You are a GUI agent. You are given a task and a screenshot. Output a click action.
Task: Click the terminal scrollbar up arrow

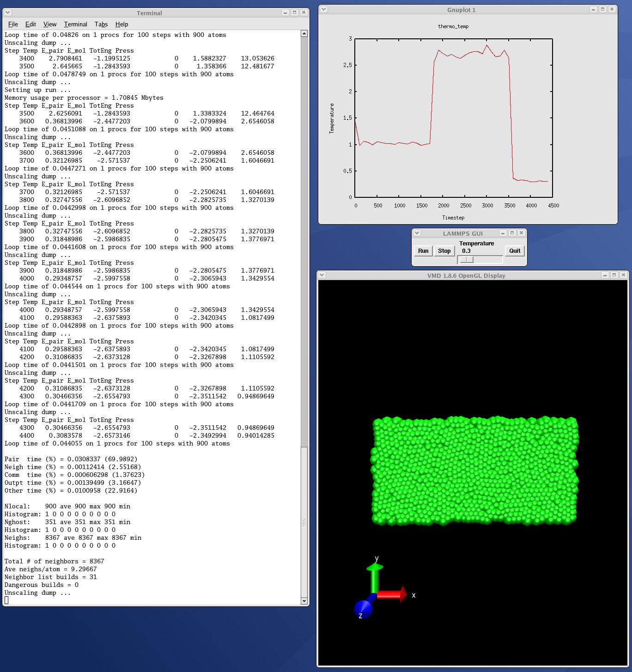[x=304, y=33]
